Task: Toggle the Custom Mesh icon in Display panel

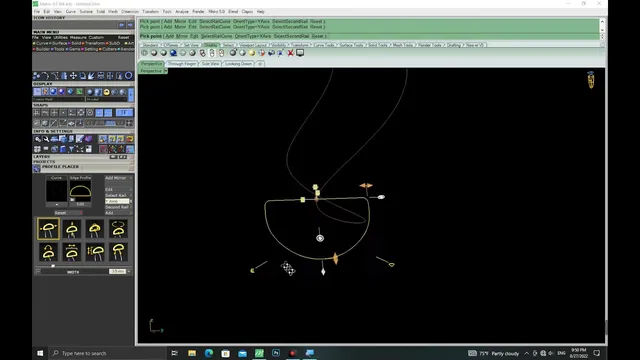Action: [37, 92]
